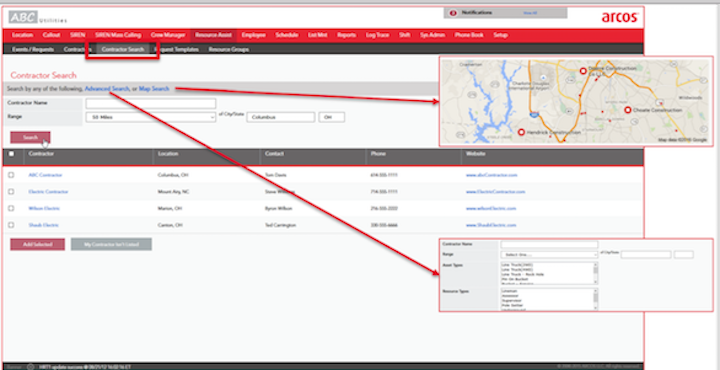Viewport: 720px width, 370px height.
Task: Check the ABC Contractor row checkbox
Action: click(11, 175)
